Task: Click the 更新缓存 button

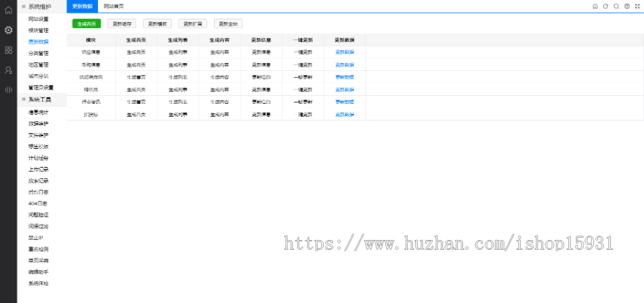Action: (x=122, y=24)
